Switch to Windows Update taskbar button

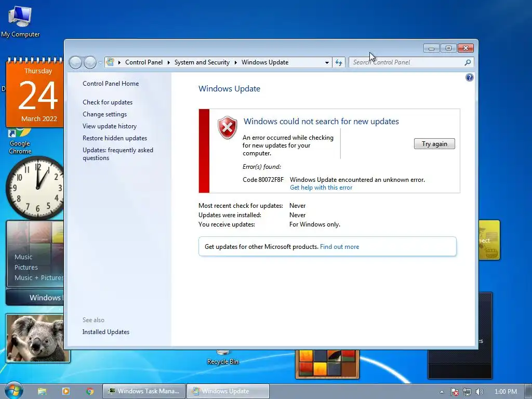tap(228, 391)
